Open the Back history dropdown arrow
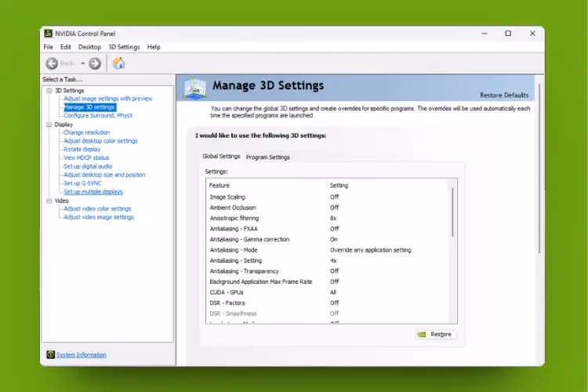588x392 pixels. (x=82, y=64)
